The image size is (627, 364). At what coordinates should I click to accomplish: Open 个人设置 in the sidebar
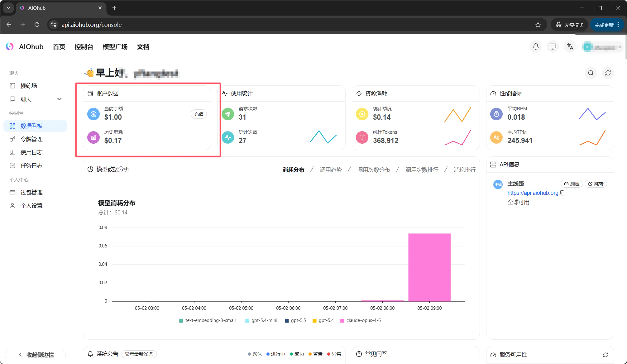pos(36,206)
